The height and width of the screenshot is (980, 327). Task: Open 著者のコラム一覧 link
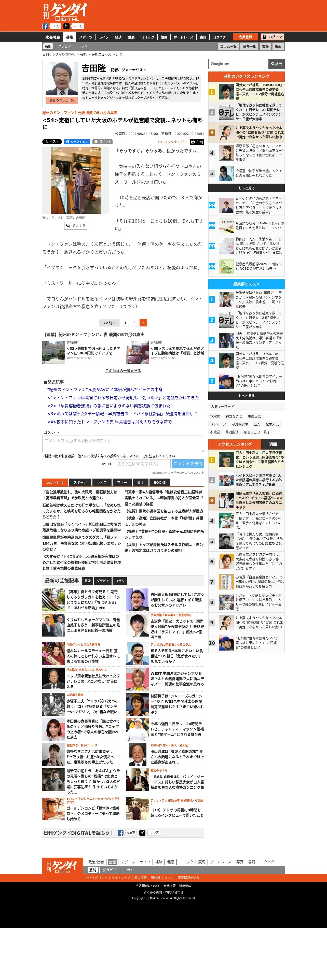pos(62,100)
